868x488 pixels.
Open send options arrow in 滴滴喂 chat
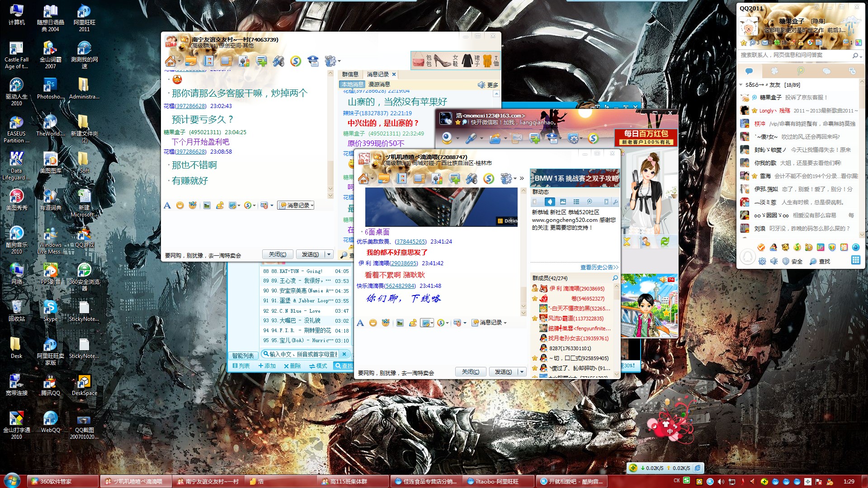(522, 372)
